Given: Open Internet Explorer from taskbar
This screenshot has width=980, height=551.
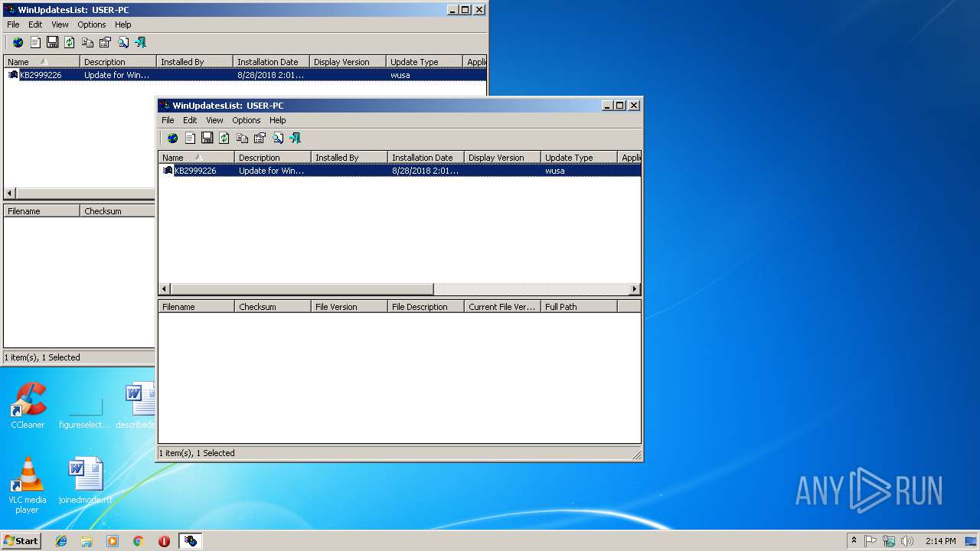Looking at the screenshot, I should (61, 541).
